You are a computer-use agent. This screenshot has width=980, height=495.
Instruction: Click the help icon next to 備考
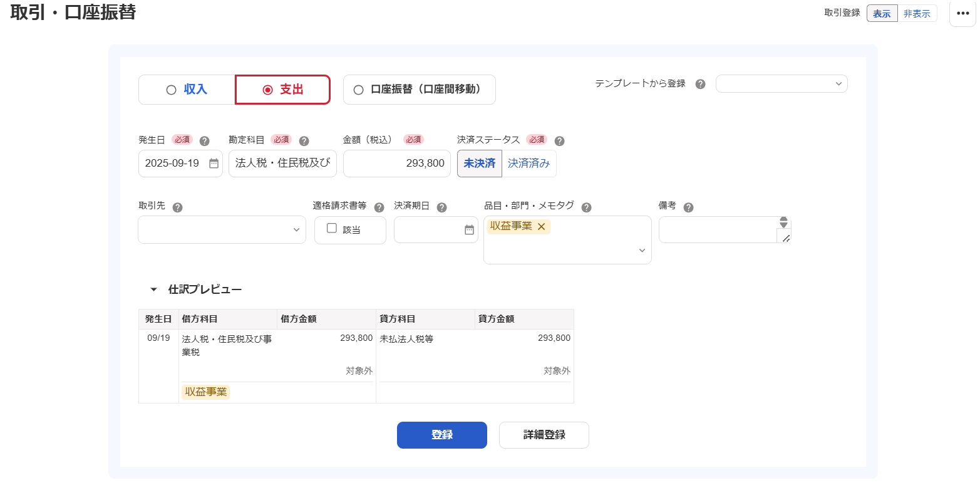pyautogui.click(x=688, y=207)
